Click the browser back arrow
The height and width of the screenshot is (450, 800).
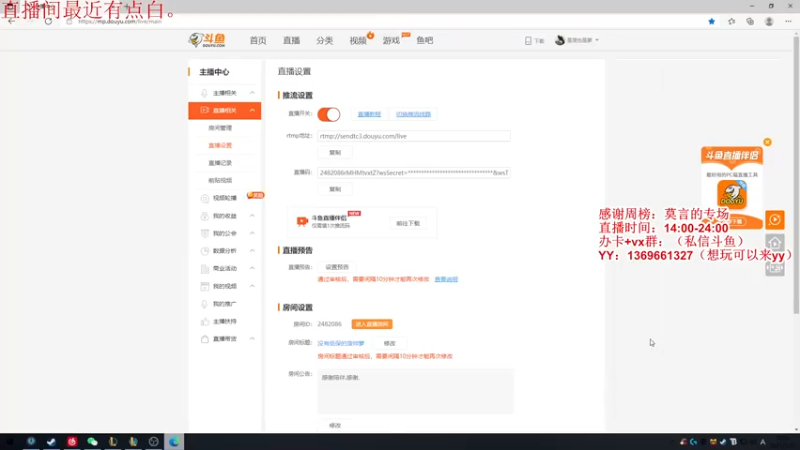coord(11,21)
